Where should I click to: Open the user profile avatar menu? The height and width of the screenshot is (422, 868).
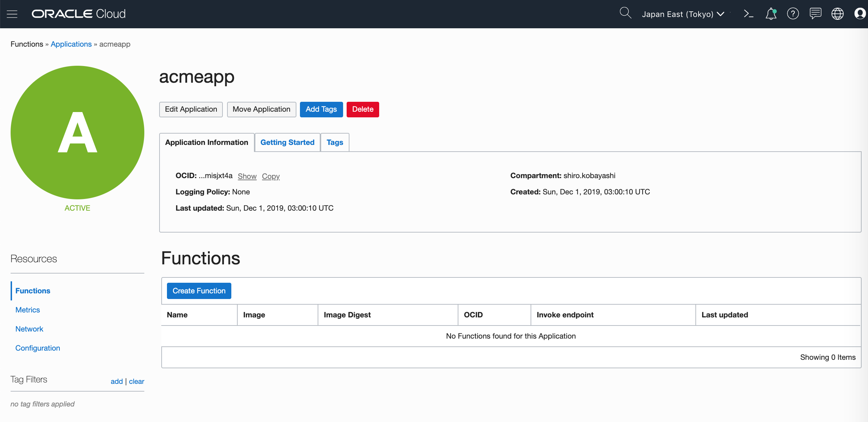coord(860,14)
